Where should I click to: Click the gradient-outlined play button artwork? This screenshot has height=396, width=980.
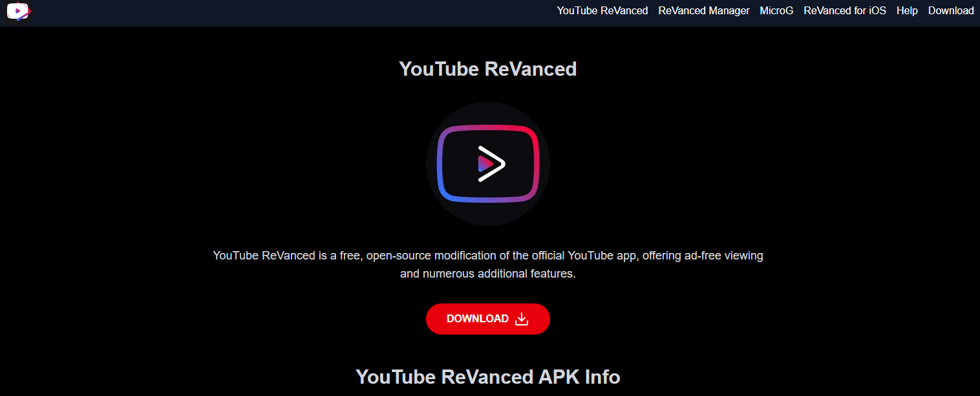488,163
